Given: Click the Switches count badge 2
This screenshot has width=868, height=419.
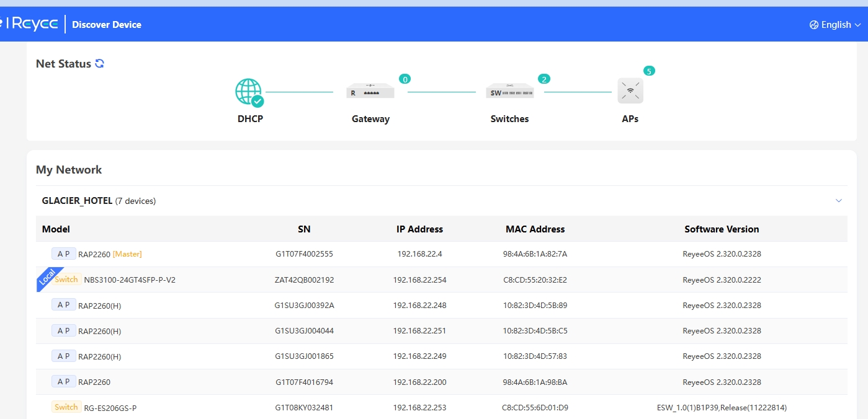Looking at the screenshot, I should click(x=544, y=79).
